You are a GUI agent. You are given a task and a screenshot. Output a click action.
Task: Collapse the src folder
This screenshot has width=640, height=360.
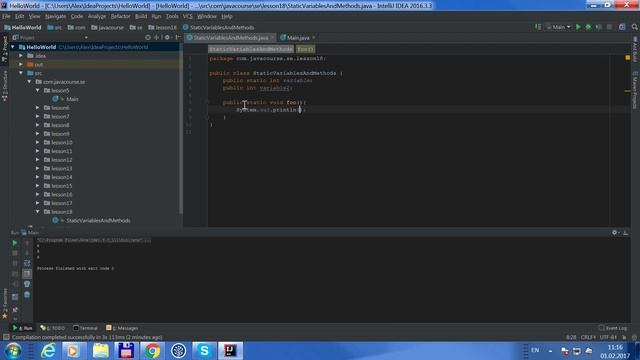21,73
